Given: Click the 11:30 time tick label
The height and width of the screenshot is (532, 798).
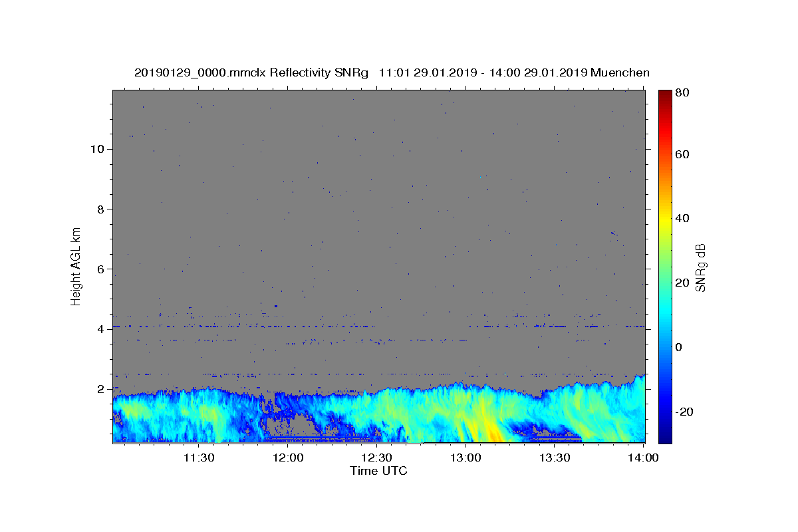Looking at the screenshot, I should 198,458.
